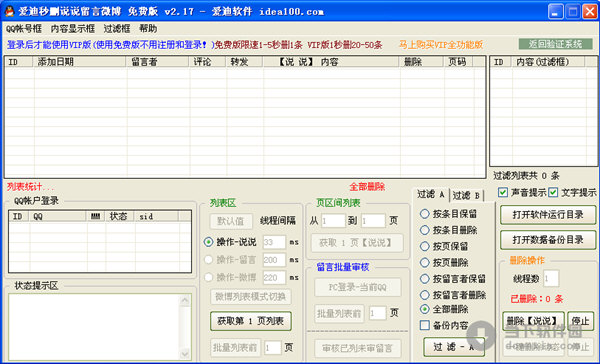Click the 停止 button beside 删除【说说】

click(x=580, y=321)
